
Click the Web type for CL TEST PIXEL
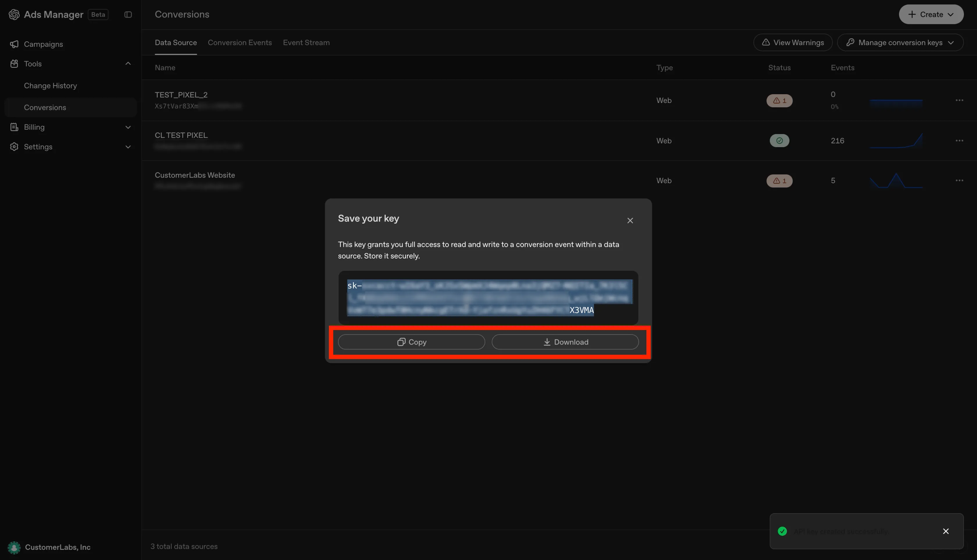pyautogui.click(x=664, y=140)
